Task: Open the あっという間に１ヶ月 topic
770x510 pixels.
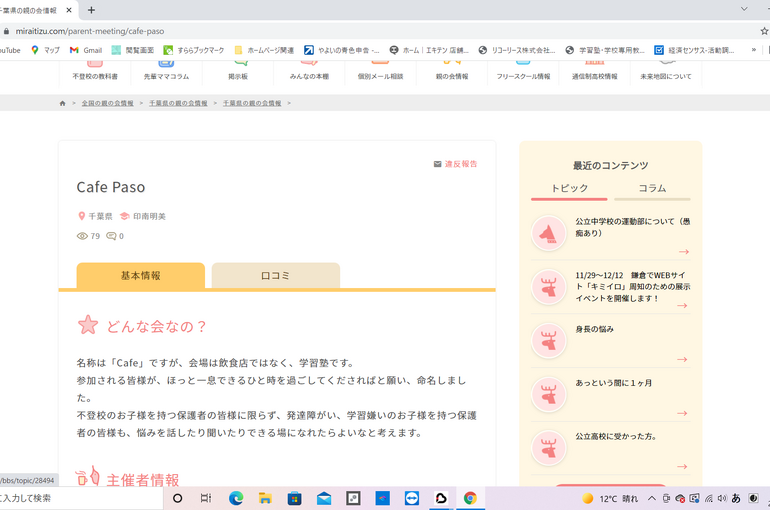Action: (x=613, y=383)
